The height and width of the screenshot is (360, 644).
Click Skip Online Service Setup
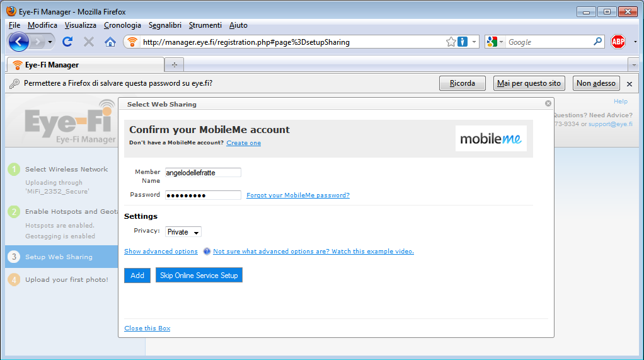point(198,276)
